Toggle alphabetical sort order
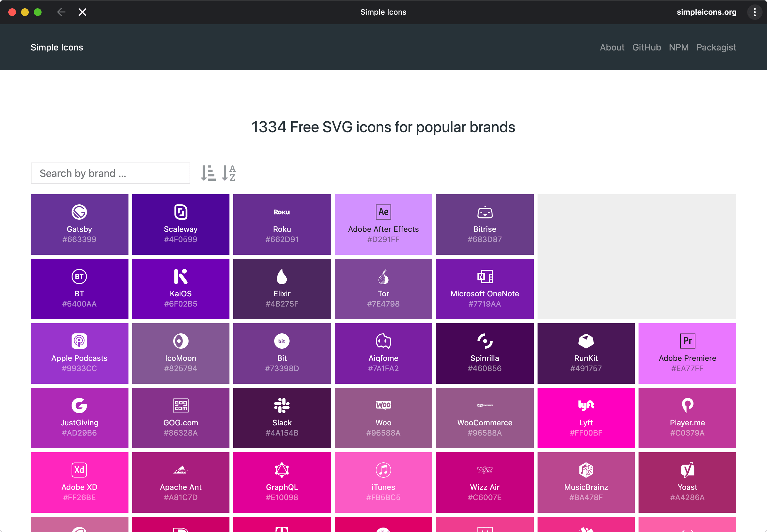This screenshot has height=532, width=767. tap(229, 173)
